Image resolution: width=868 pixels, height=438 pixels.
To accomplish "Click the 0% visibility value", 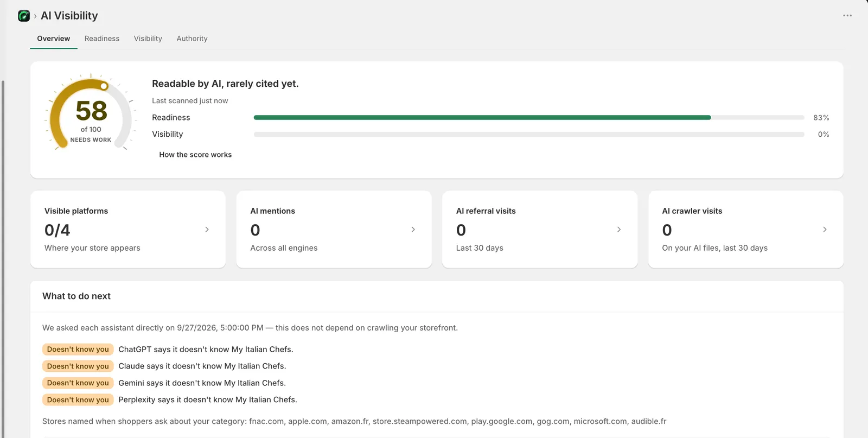I will click(x=824, y=135).
